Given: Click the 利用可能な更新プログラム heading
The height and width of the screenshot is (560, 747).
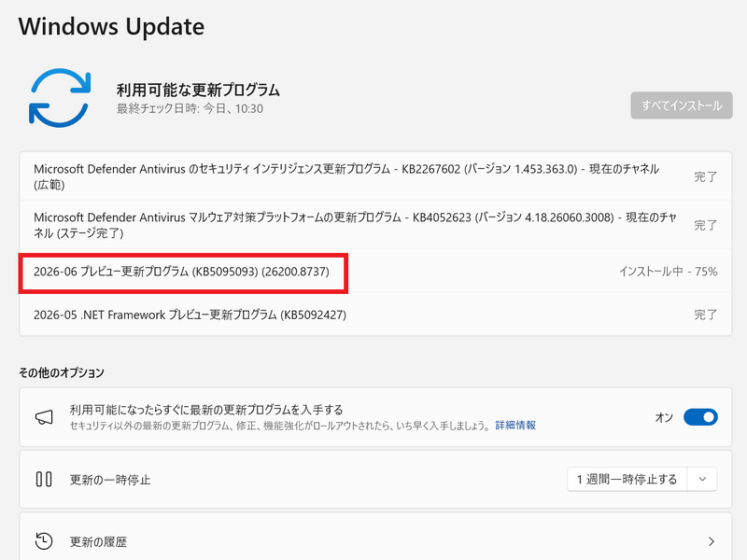Looking at the screenshot, I should click(198, 90).
